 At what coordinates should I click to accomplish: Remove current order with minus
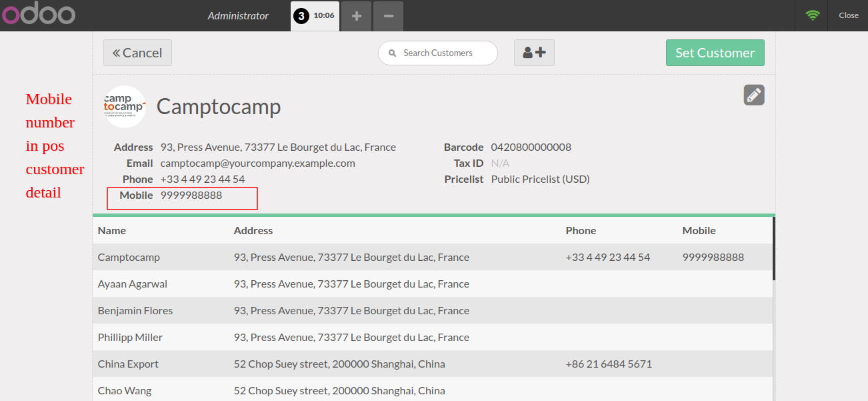[389, 16]
